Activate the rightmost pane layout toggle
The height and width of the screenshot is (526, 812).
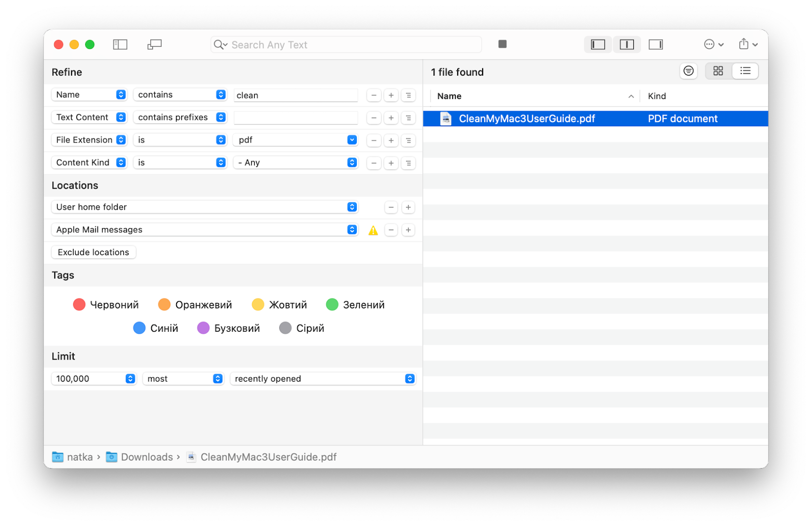(656, 44)
